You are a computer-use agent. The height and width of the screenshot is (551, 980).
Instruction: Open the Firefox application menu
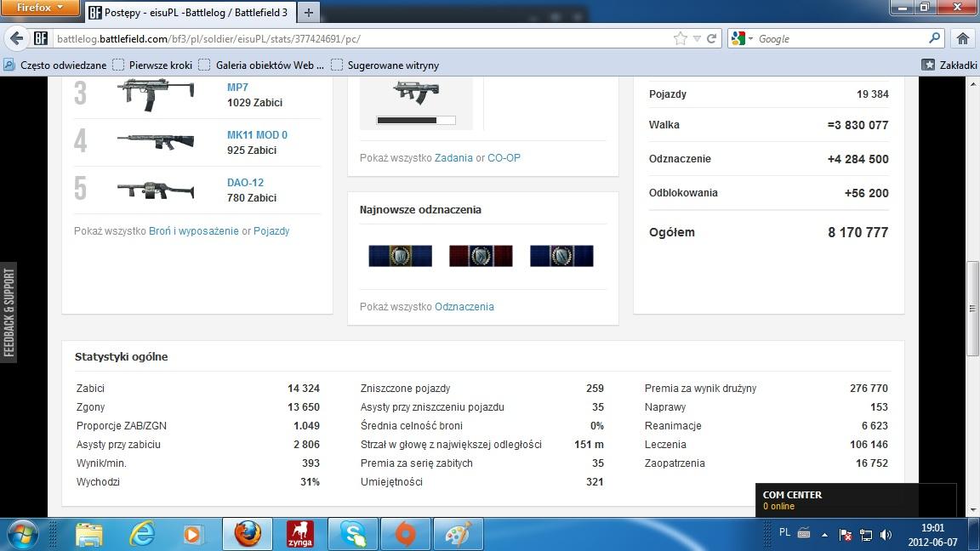pos(39,8)
